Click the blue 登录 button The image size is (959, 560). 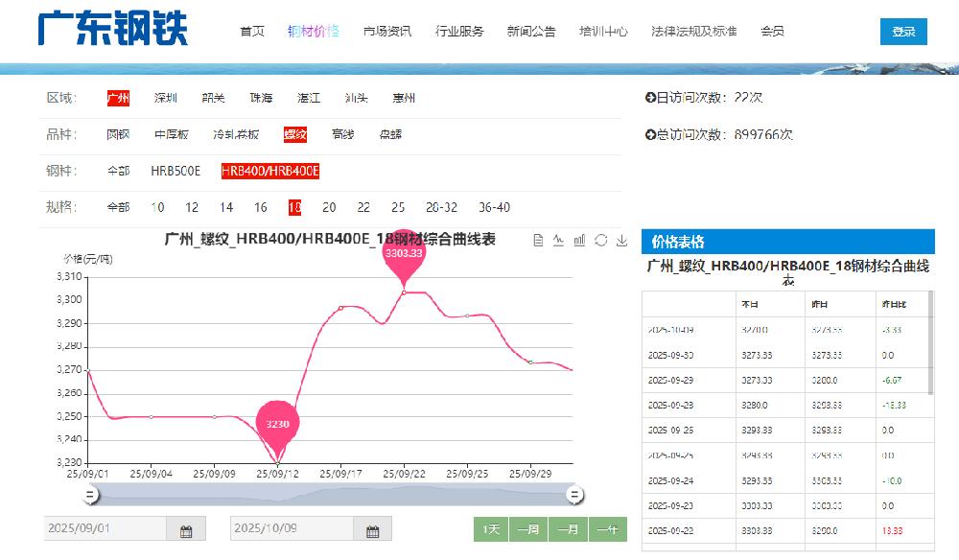click(x=903, y=32)
